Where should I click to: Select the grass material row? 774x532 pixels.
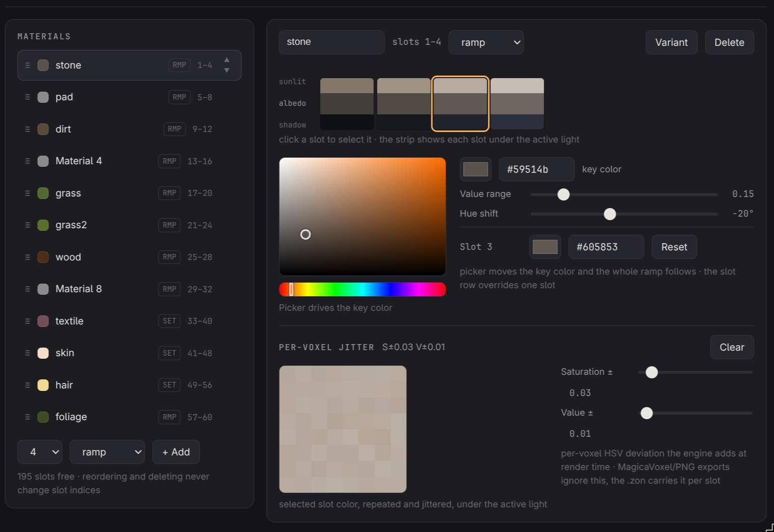coord(130,193)
